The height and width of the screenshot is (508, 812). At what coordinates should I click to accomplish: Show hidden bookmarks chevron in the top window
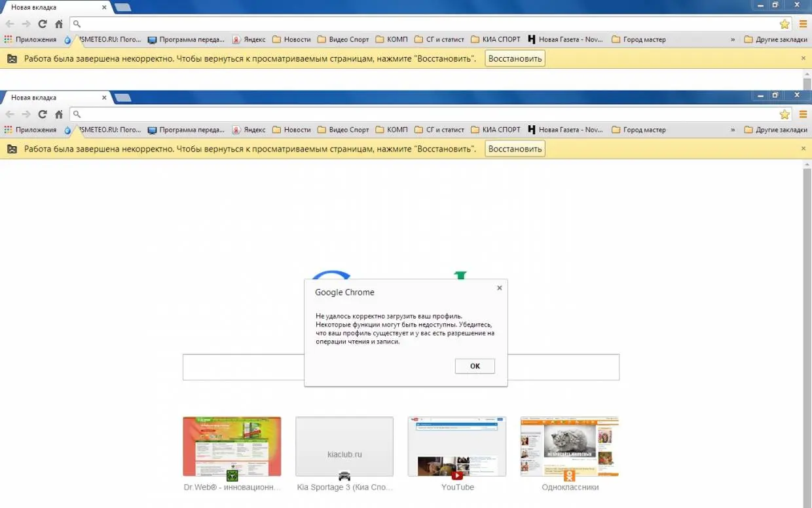point(733,39)
